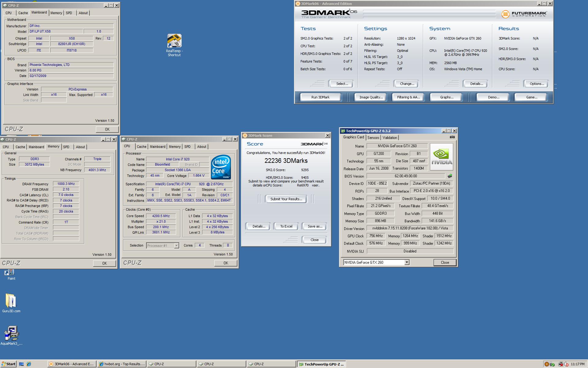Viewport: 588px width, 368px height.
Task: Open the Processor #1 selection dropdown
Action: (x=176, y=245)
